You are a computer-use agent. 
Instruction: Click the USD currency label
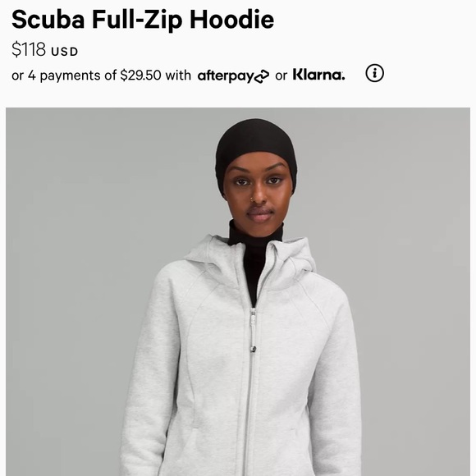[x=65, y=52]
